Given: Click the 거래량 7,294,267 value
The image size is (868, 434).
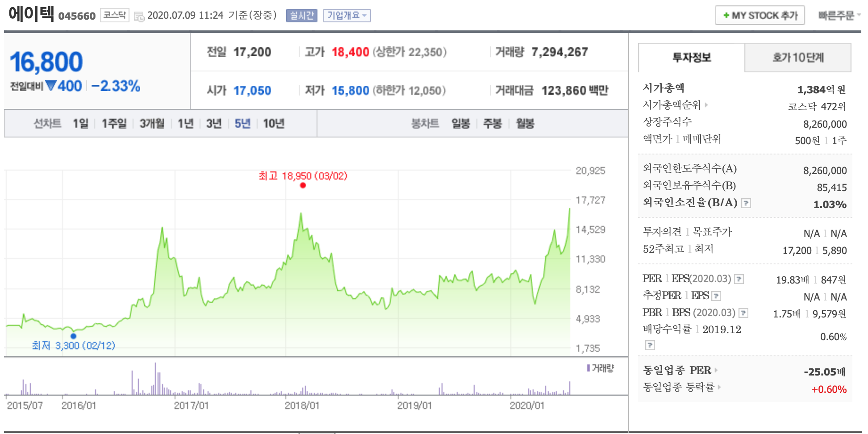Looking at the screenshot, I should 560,52.
